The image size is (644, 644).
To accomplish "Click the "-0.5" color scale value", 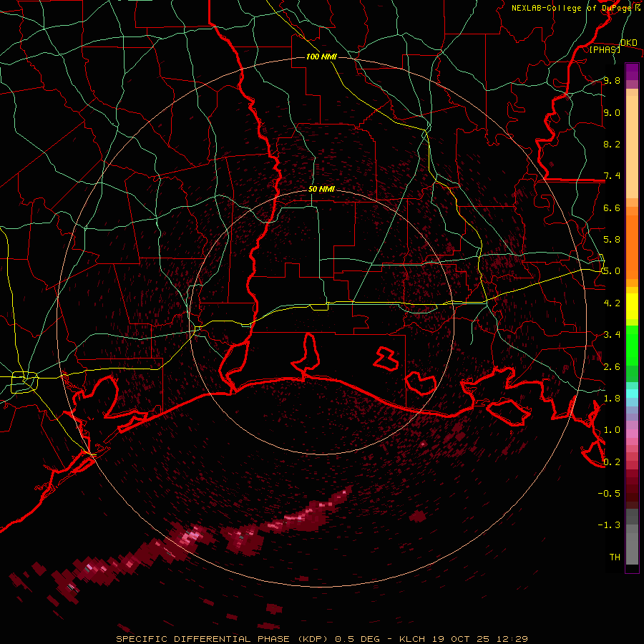I will click(609, 493).
